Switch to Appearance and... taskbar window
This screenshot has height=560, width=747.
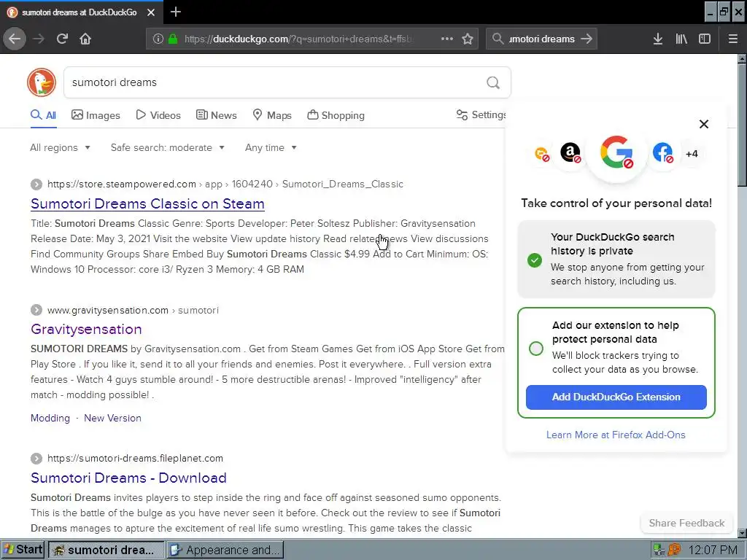[225, 550]
